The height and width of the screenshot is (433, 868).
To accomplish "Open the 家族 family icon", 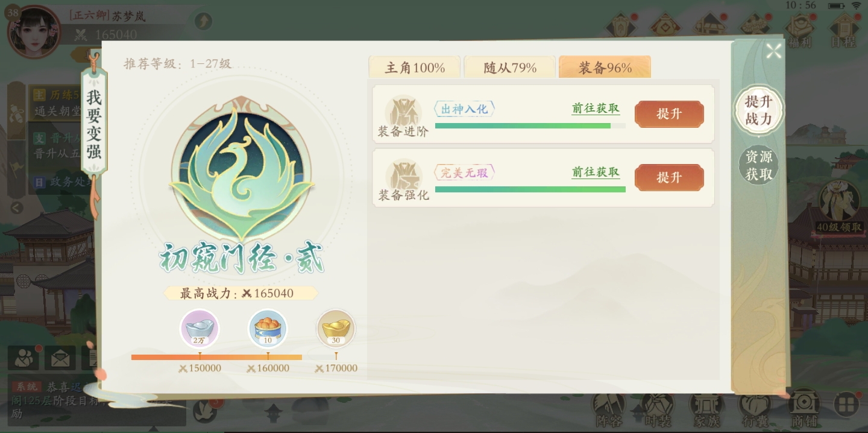I will coord(706,409).
